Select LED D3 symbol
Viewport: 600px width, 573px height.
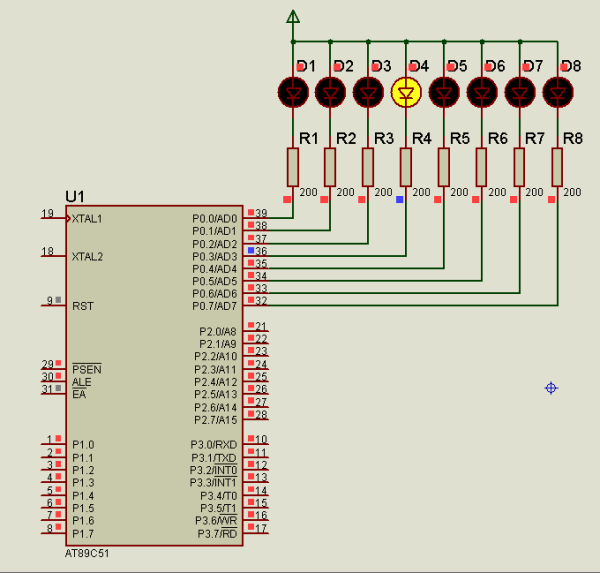click(368, 92)
